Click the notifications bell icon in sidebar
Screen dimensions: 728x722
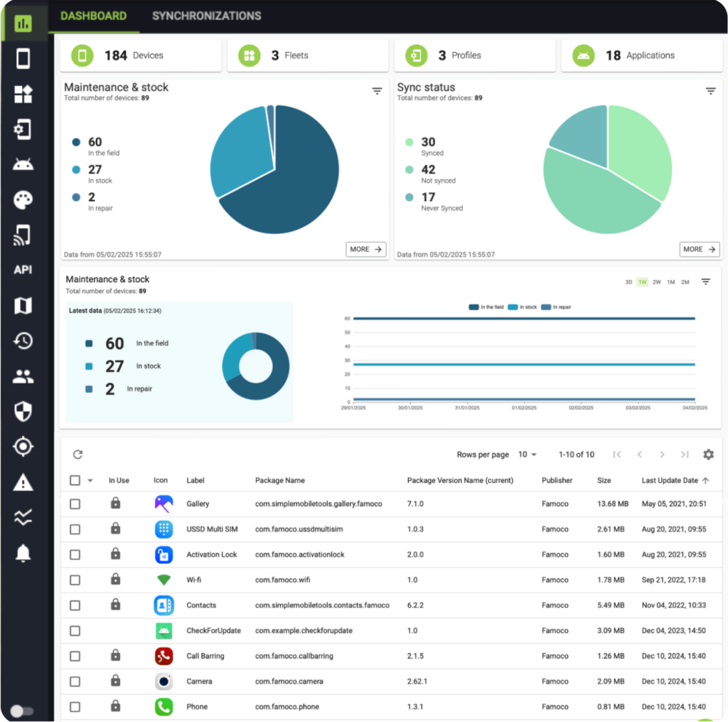[x=23, y=553]
